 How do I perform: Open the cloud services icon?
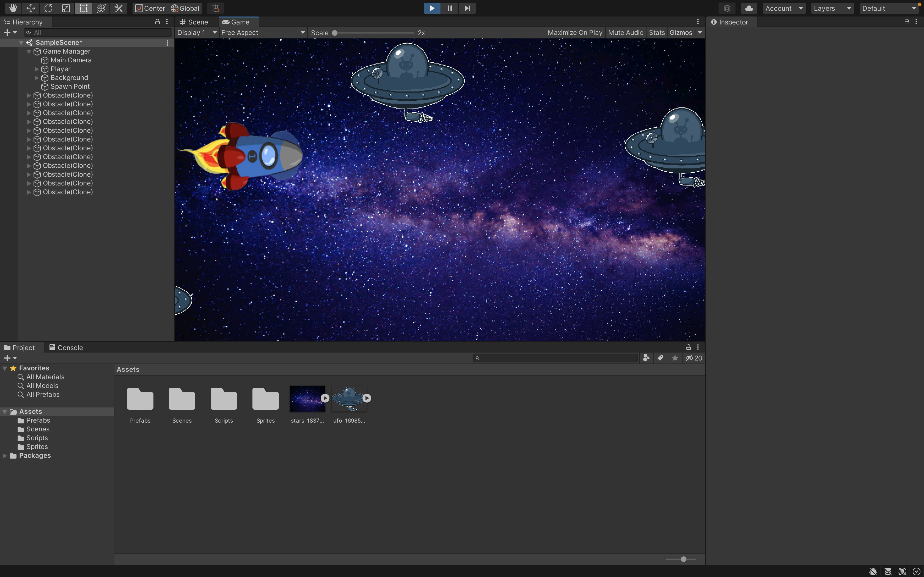pos(749,8)
